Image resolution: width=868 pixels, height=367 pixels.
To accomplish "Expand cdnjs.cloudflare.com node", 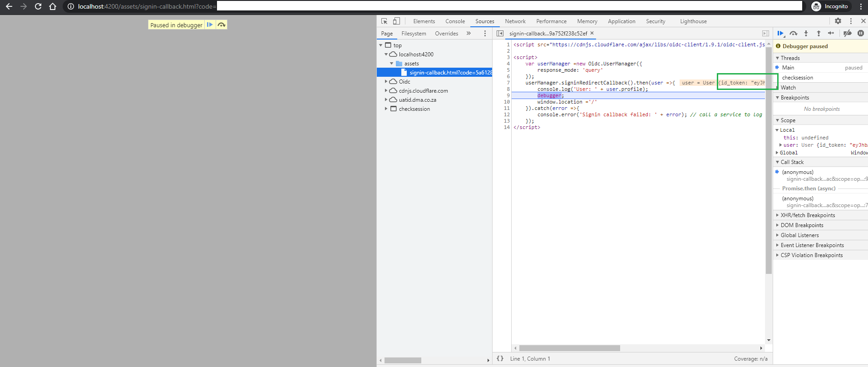I will (386, 91).
